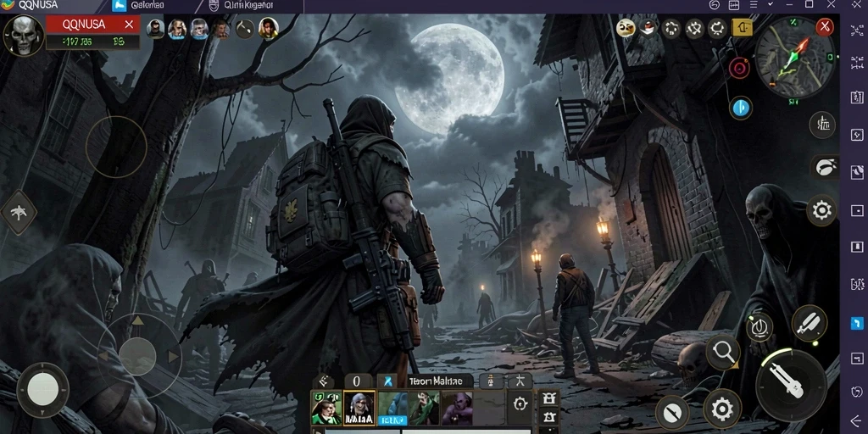Viewport: 868px width, 434px height.
Task: Select the second squad member portrait
Action: click(x=177, y=28)
